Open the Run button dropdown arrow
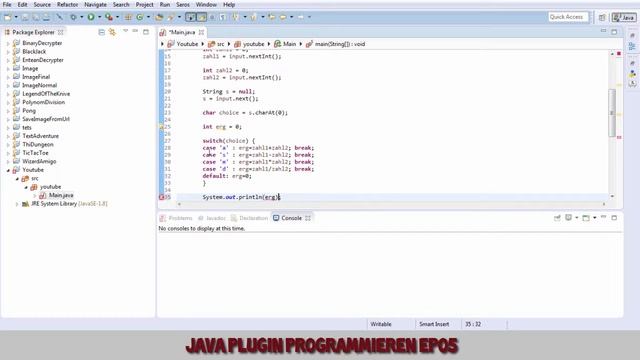Image resolution: width=640 pixels, height=360 pixels. (x=99, y=17)
